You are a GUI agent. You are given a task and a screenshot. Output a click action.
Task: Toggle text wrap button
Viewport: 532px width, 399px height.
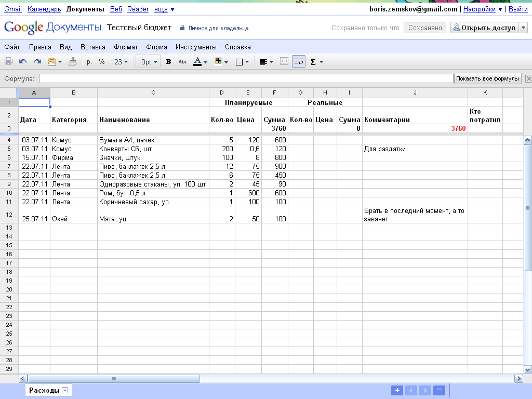click(x=298, y=62)
